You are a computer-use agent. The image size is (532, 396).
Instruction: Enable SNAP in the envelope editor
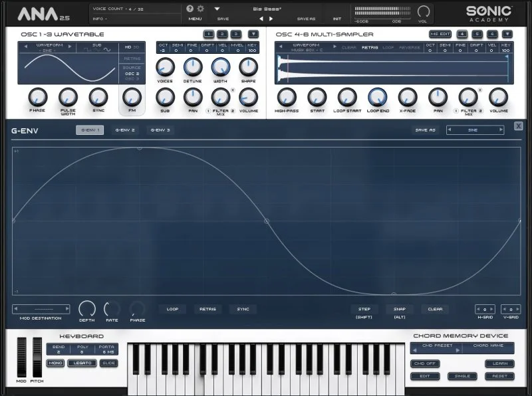tap(400, 309)
